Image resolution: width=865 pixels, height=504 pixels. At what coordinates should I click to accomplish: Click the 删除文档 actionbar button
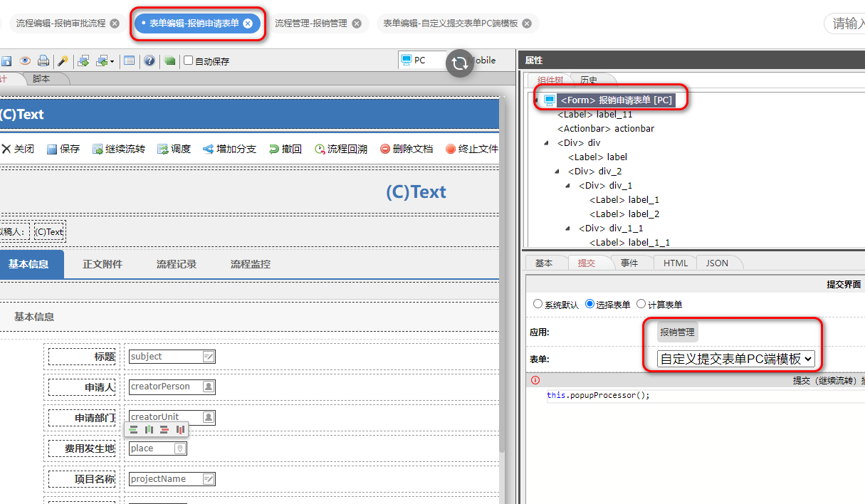click(x=407, y=149)
